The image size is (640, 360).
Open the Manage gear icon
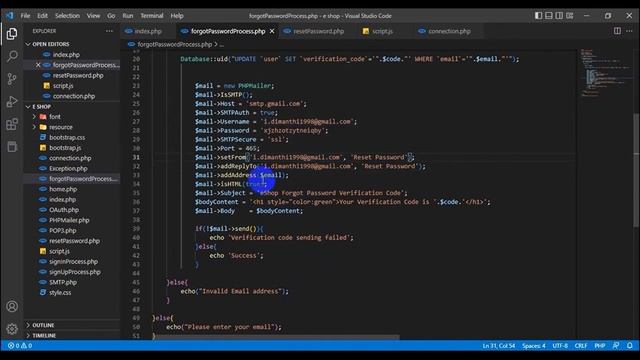12,329
